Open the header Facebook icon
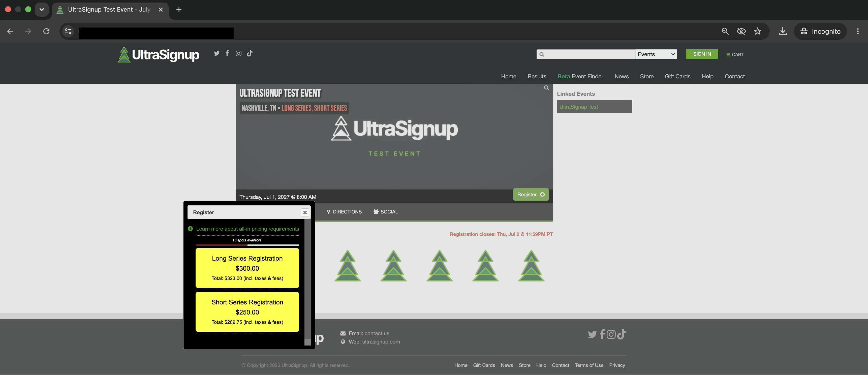The height and width of the screenshot is (375, 868). 227,53
